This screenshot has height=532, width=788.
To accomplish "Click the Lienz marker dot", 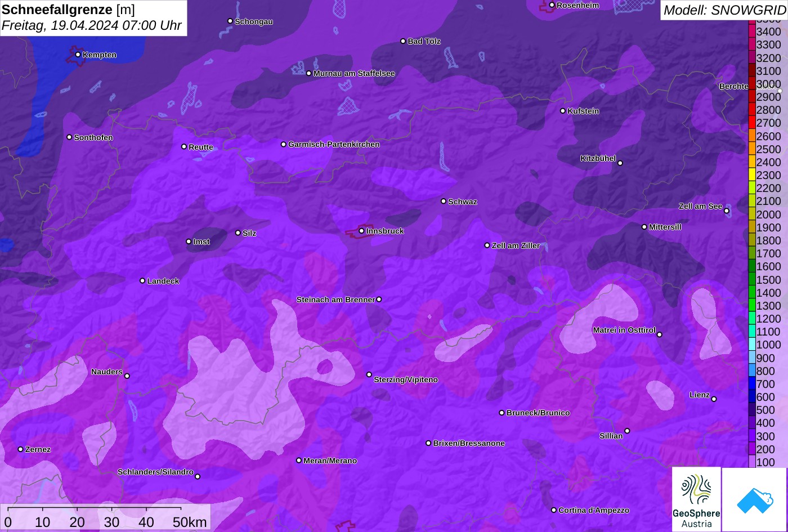I will (714, 399).
